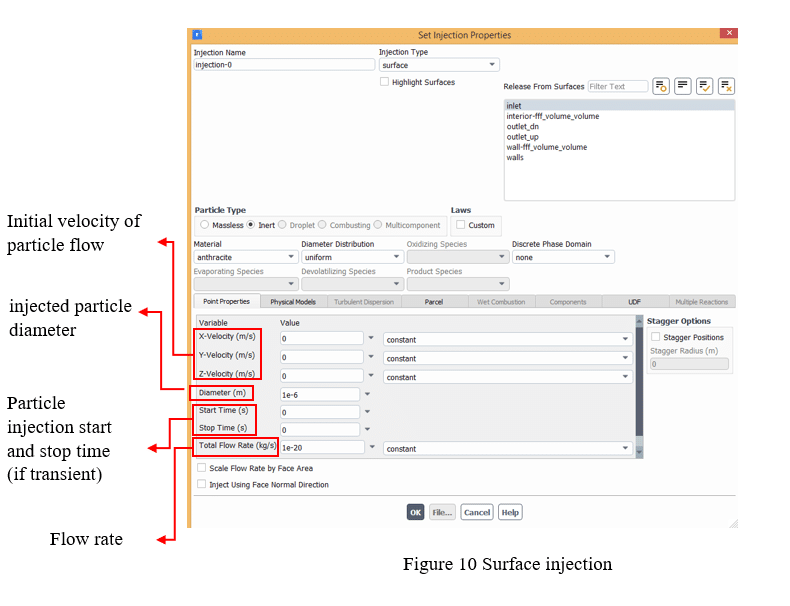
Task: Click the Fluent app icon in title bar
Action: tap(197, 35)
